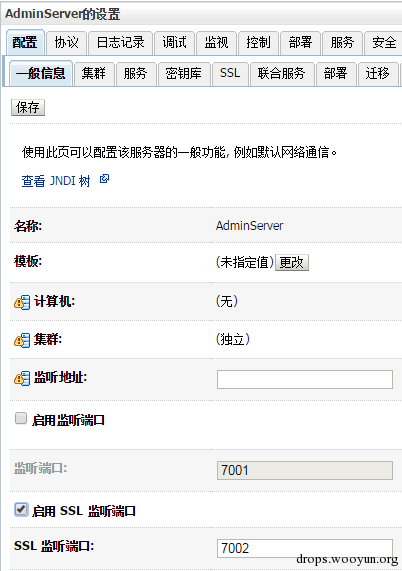Select the 密钥库 sub-tab
Screen dimensions: 402x571
tap(184, 74)
